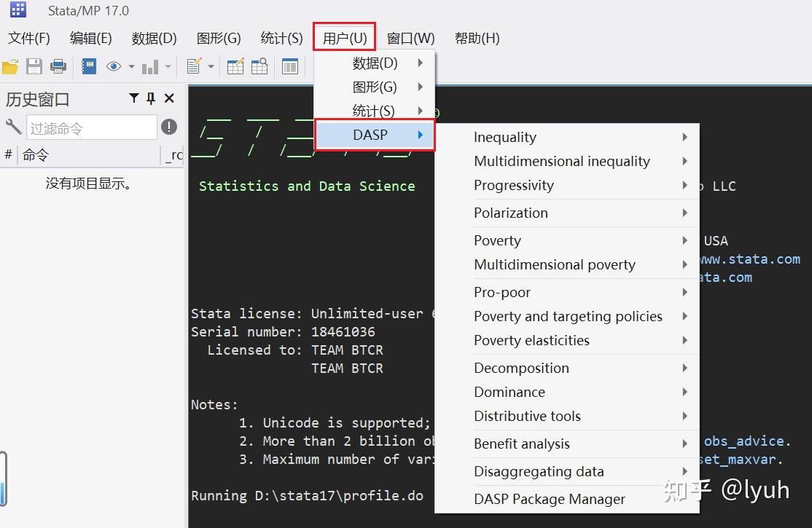The height and width of the screenshot is (528, 812).
Task: Open the Viewer with the eye icon
Action: pos(114,66)
